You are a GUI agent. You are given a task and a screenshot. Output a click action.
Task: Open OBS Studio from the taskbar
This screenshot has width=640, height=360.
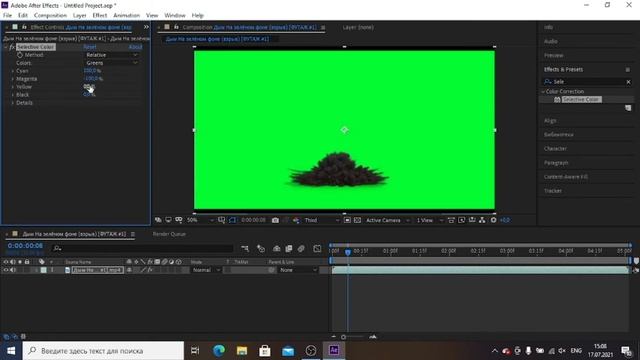311,351
